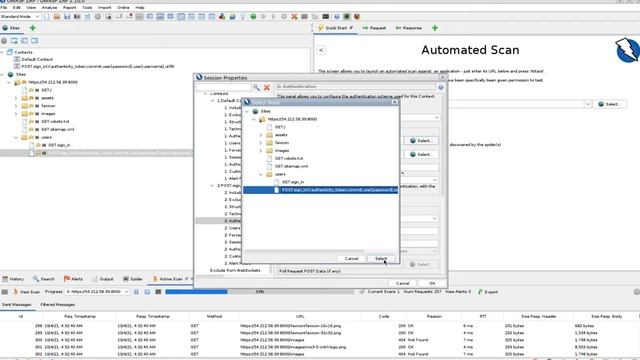Switch to the Spider tab
The height and width of the screenshot is (360, 640).
[133, 279]
